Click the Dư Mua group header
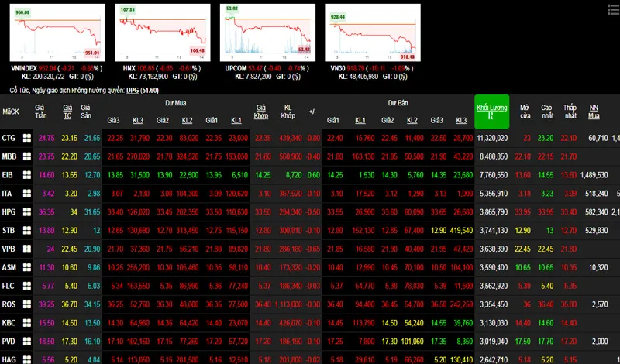Image resolution: width=620 pixels, height=364 pixels. coord(176,103)
